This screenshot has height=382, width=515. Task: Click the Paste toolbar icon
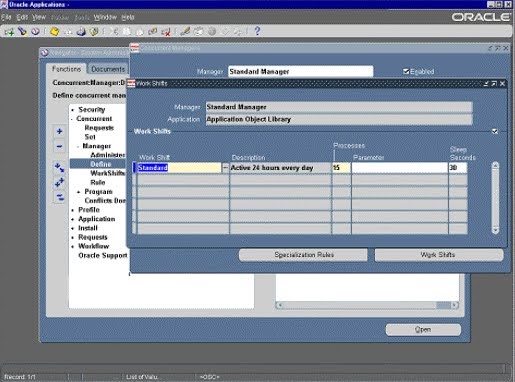coord(140,32)
